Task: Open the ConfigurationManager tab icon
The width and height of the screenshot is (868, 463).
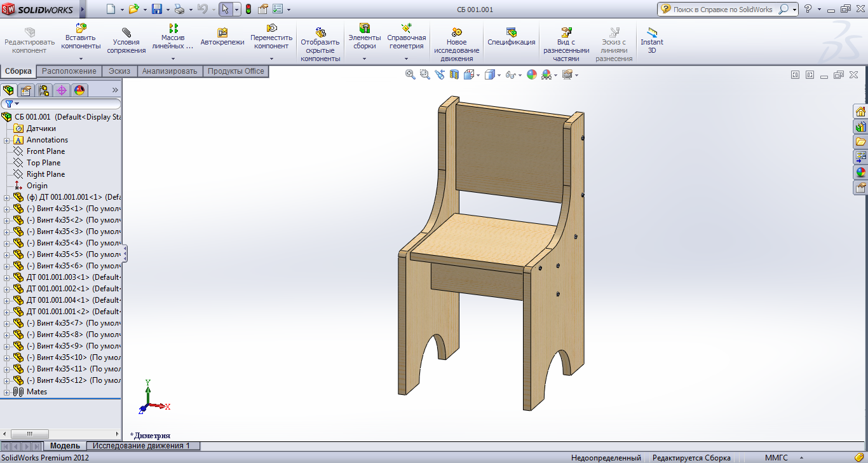Action: pos(44,90)
